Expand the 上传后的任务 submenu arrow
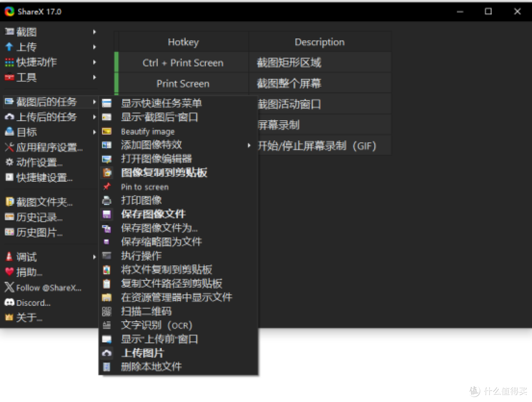 pos(95,117)
